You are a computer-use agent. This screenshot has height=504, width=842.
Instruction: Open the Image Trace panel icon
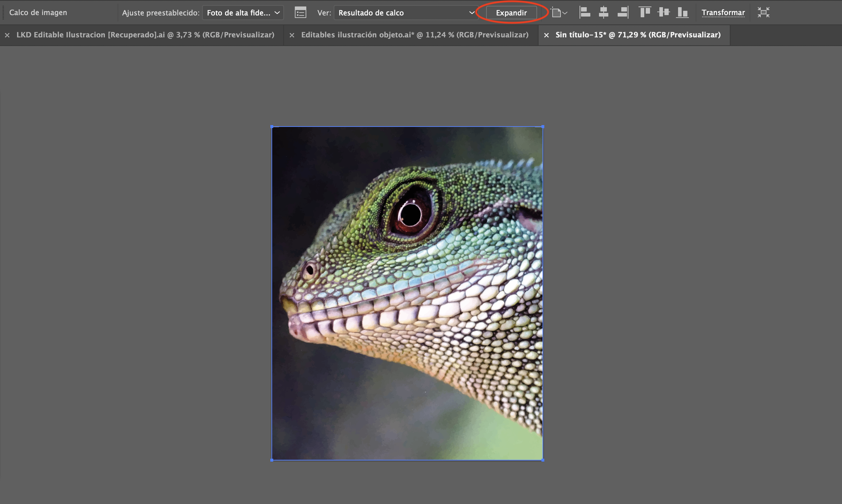tap(301, 12)
